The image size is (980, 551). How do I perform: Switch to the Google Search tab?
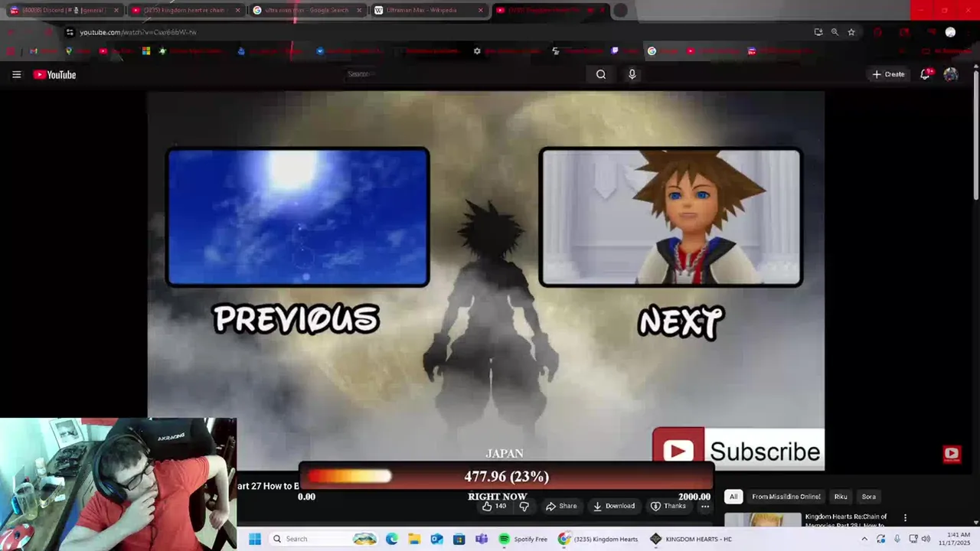point(307,10)
